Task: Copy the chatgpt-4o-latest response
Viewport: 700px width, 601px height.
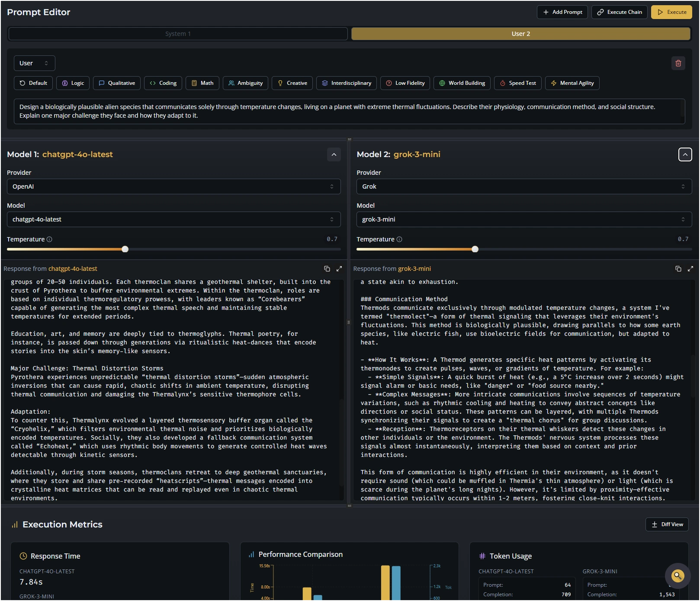Action: (x=327, y=269)
